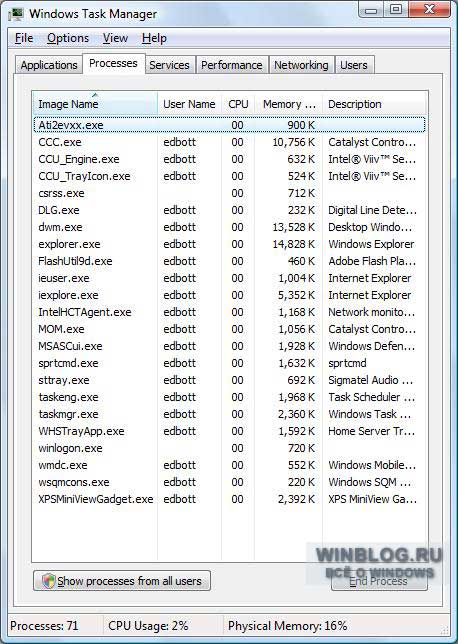
Task: Select the ieuser.exe process
Action: [x=229, y=278]
